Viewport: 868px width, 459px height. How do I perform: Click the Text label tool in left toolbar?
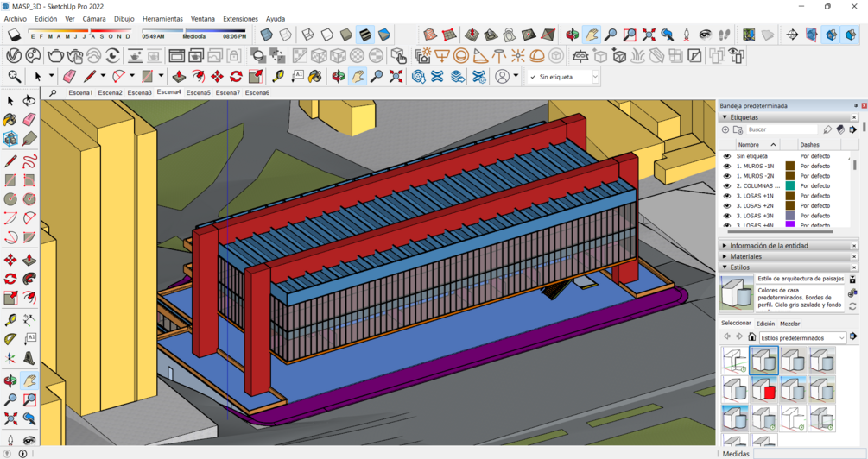click(29, 338)
